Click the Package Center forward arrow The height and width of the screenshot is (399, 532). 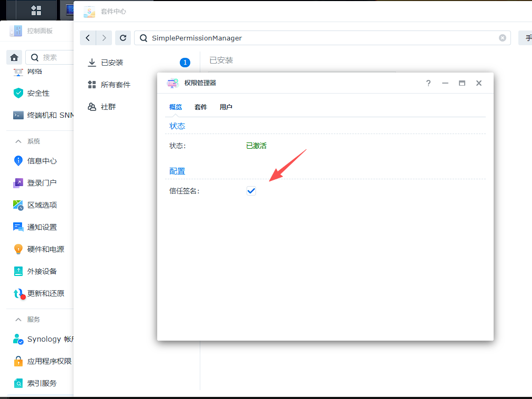(104, 38)
